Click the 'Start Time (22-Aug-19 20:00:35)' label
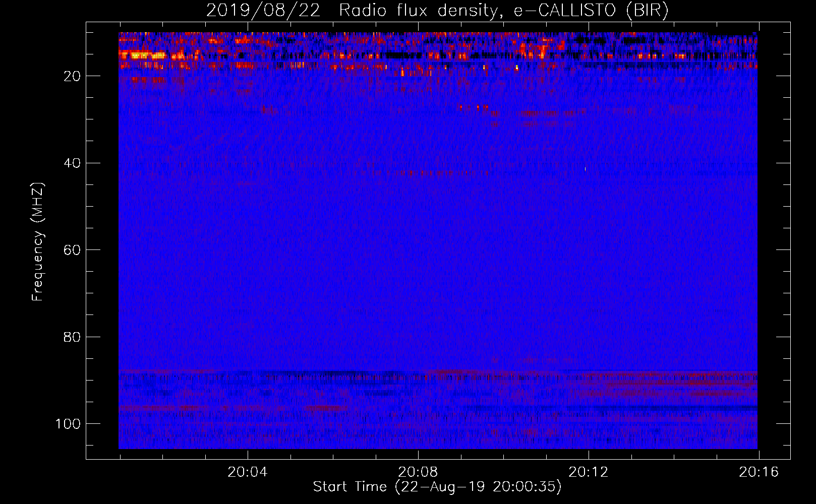Screen dimensions: 816x504 coord(437,487)
